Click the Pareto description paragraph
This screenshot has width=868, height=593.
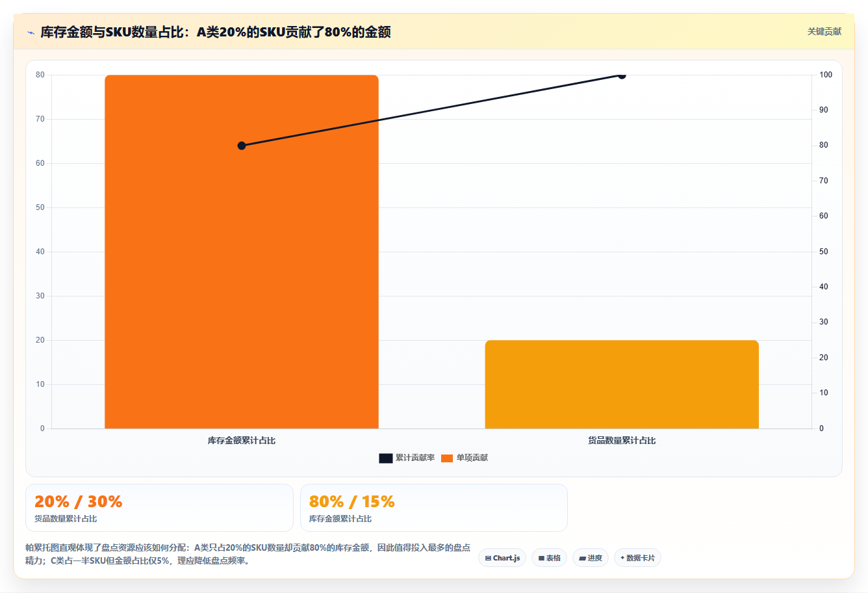click(248, 554)
